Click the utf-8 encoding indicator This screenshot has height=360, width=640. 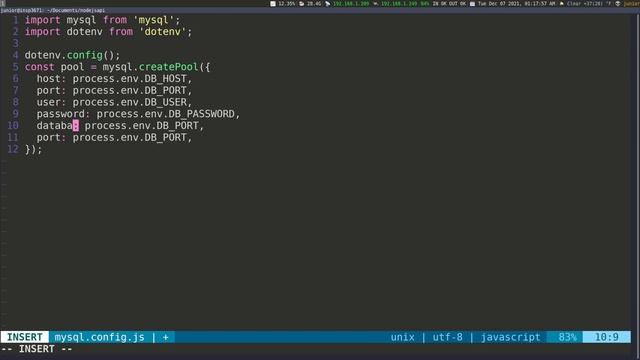point(448,337)
